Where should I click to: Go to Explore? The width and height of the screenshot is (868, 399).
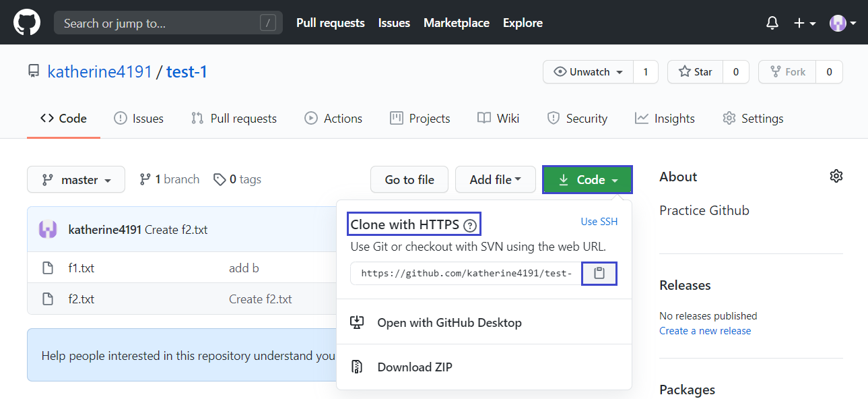(x=523, y=23)
